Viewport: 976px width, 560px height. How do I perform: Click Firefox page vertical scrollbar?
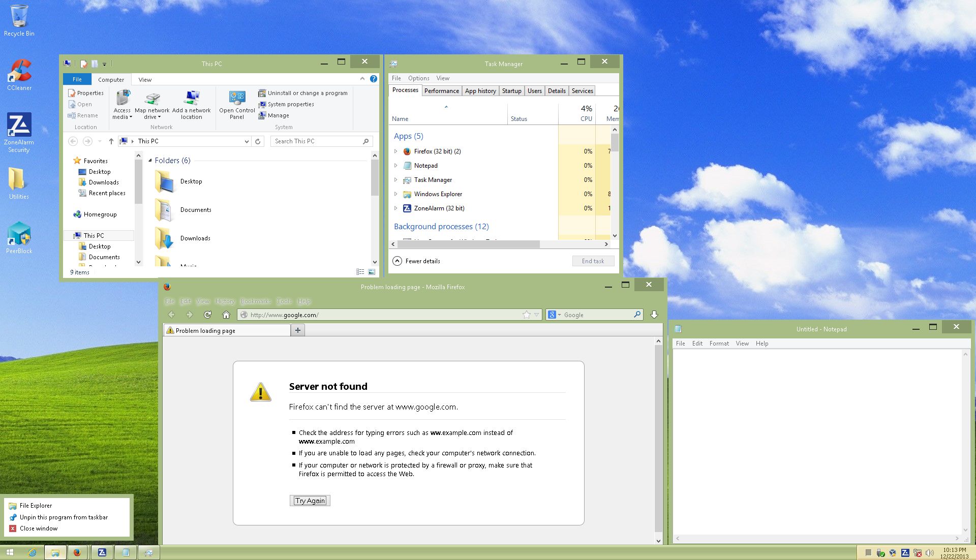pyautogui.click(x=658, y=440)
